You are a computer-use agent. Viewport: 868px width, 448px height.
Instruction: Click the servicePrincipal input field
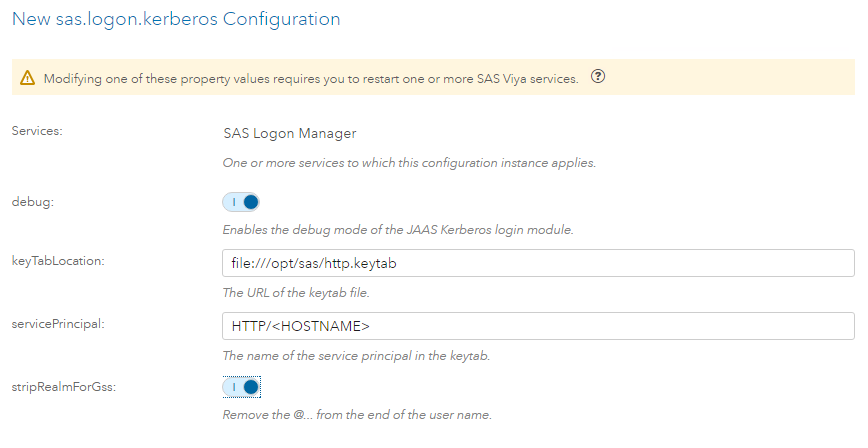pyautogui.click(x=538, y=327)
